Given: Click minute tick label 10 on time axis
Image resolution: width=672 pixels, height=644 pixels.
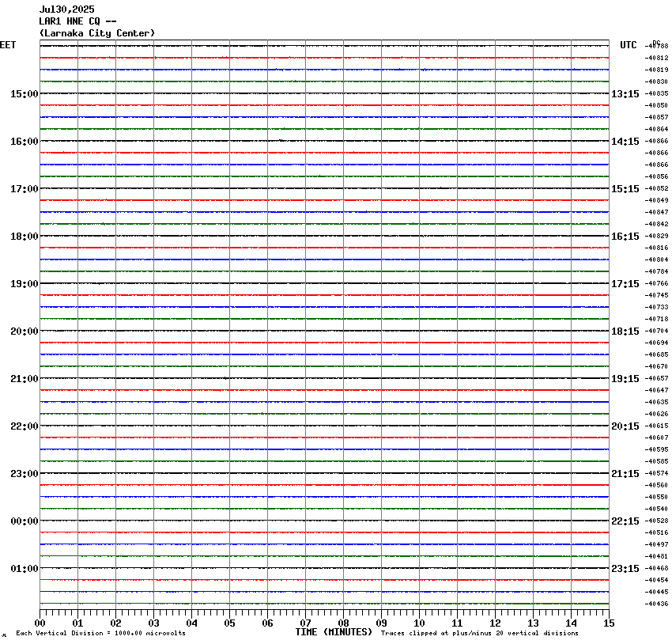Looking at the screenshot, I should (419, 623).
